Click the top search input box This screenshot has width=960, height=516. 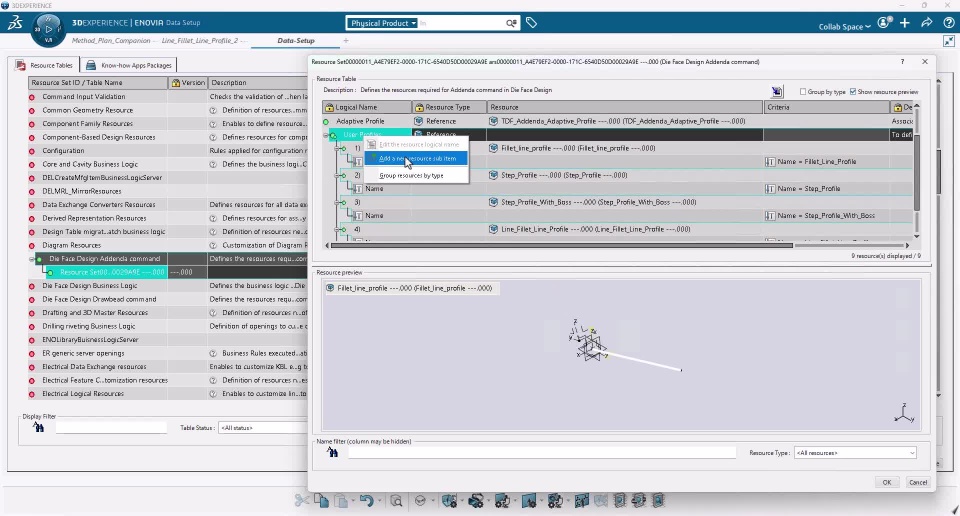pyautogui.click(x=462, y=23)
